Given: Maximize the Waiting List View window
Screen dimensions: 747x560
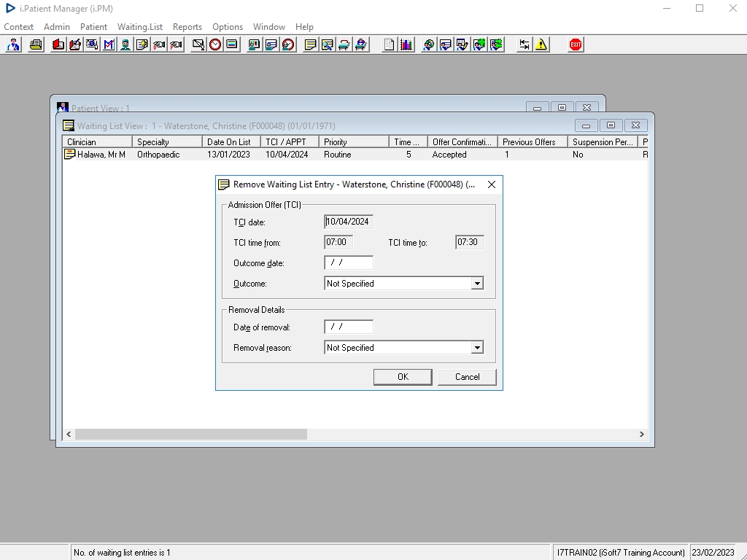Looking at the screenshot, I should (x=611, y=125).
